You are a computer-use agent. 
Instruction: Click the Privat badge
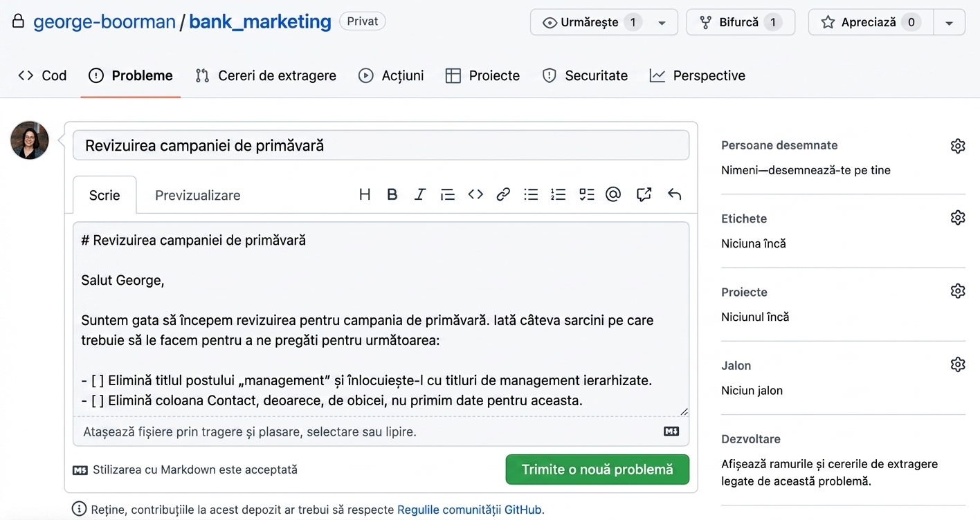pos(363,21)
